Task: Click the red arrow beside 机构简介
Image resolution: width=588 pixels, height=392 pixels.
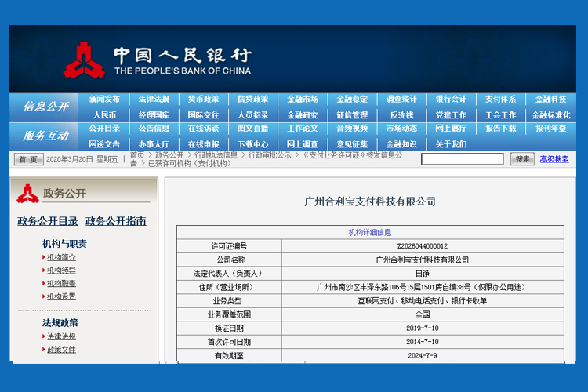Action: 42,258
